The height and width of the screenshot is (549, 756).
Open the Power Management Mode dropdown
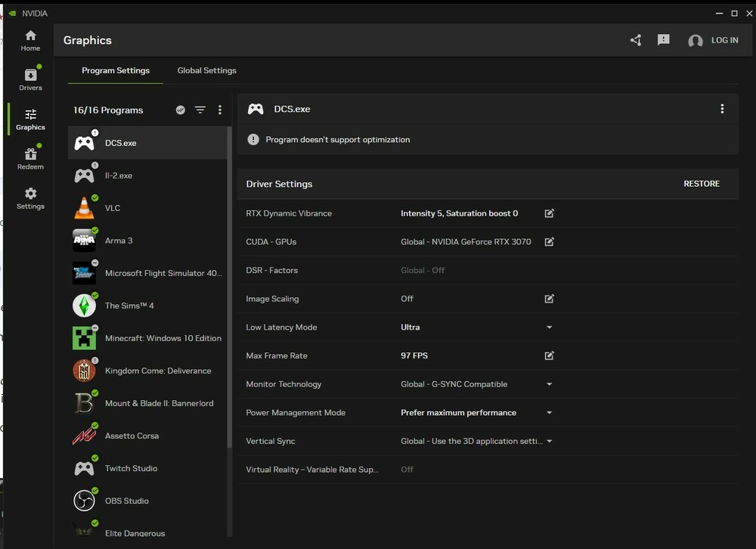(x=550, y=413)
